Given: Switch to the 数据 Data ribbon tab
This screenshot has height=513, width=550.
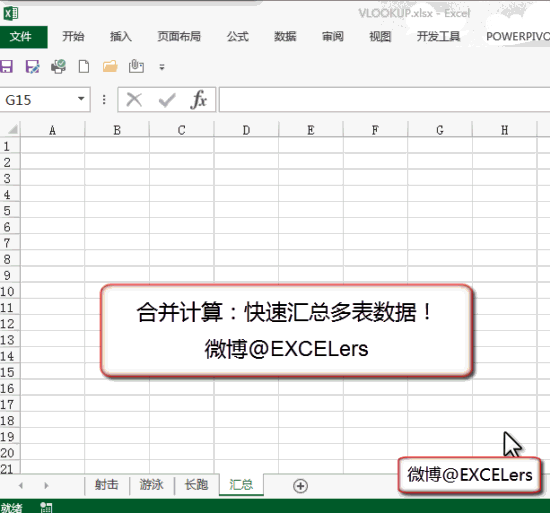Looking at the screenshot, I should click(285, 36).
